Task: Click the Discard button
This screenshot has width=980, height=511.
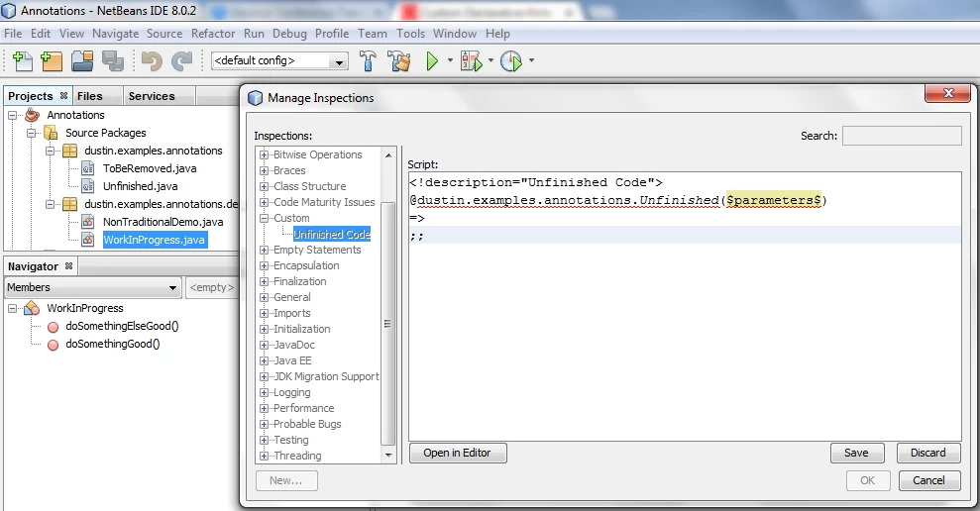Action: [928, 453]
